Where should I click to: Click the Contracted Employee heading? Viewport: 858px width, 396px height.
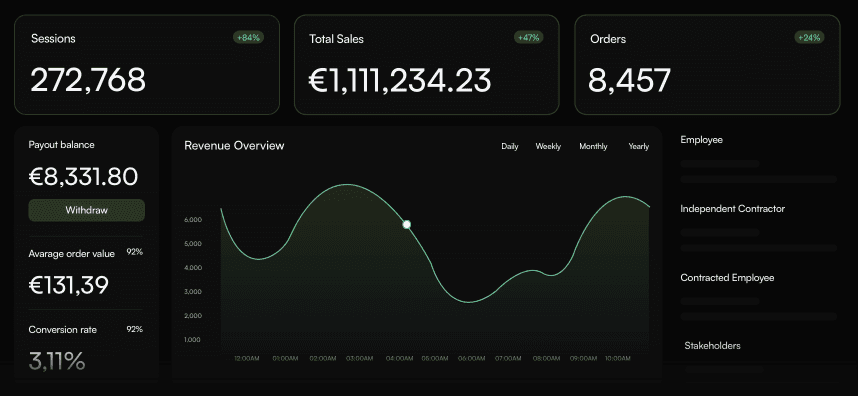(x=727, y=278)
